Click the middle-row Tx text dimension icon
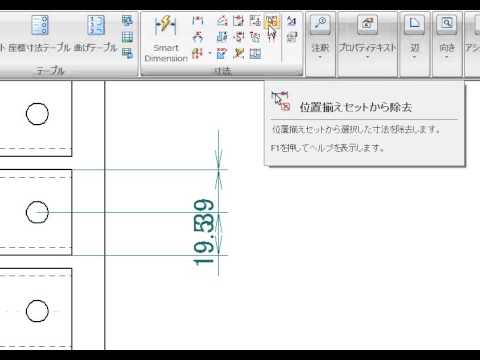Screen dimensions: 480x360 point(255,37)
